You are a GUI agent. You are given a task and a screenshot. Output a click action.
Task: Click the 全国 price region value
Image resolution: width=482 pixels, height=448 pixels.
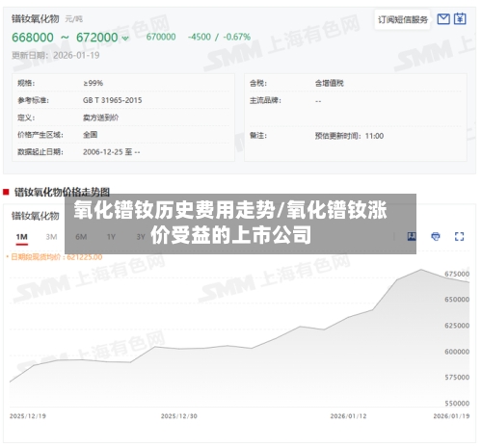(x=90, y=135)
